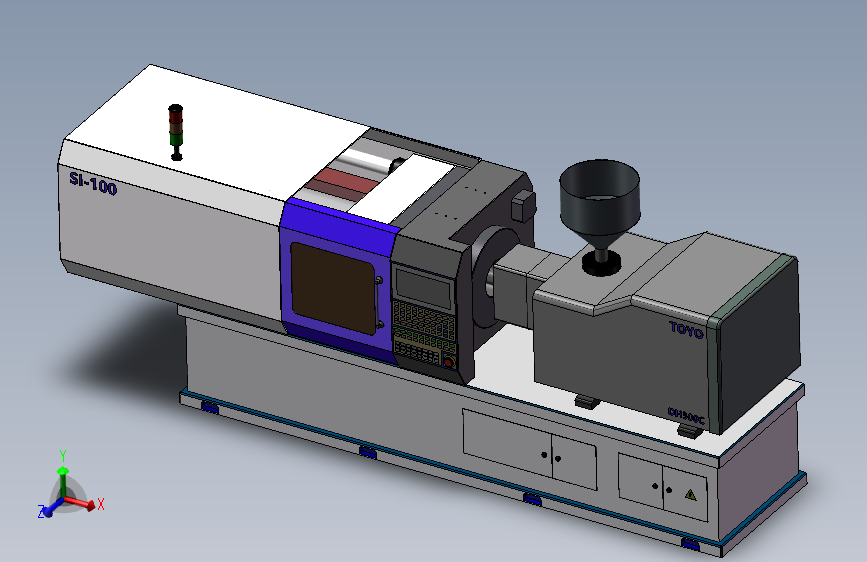
Task: Pick the red emergency stop button on control panel
Action: (x=448, y=363)
